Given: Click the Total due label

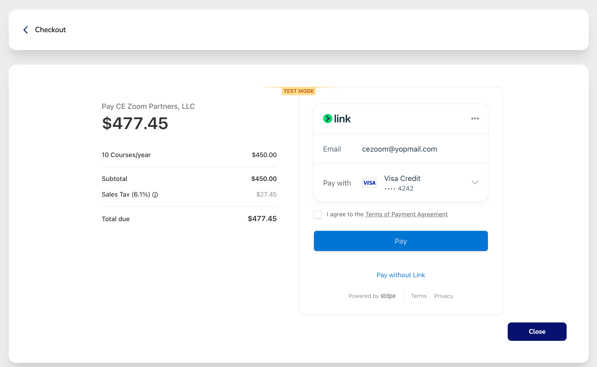Looking at the screenshot, I should pyautogui.click(x=115, y=219).
